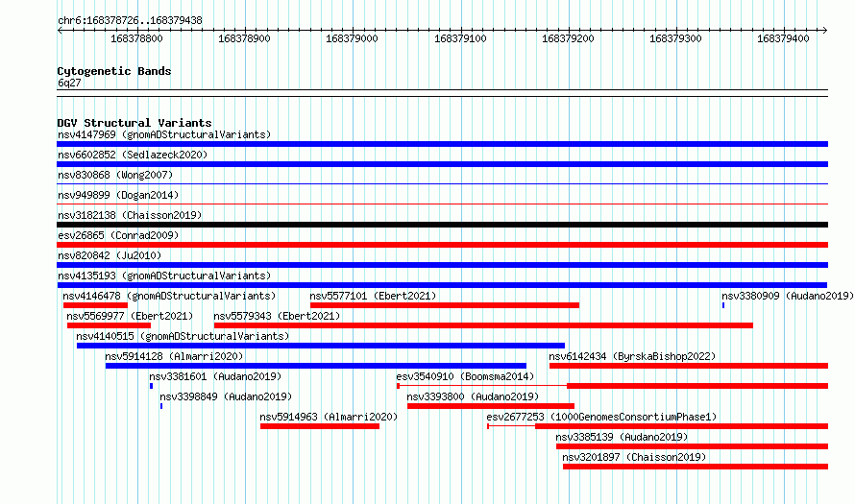Click ruler position 168379100
Screen dimensions: 855x504
click(460, 38)
